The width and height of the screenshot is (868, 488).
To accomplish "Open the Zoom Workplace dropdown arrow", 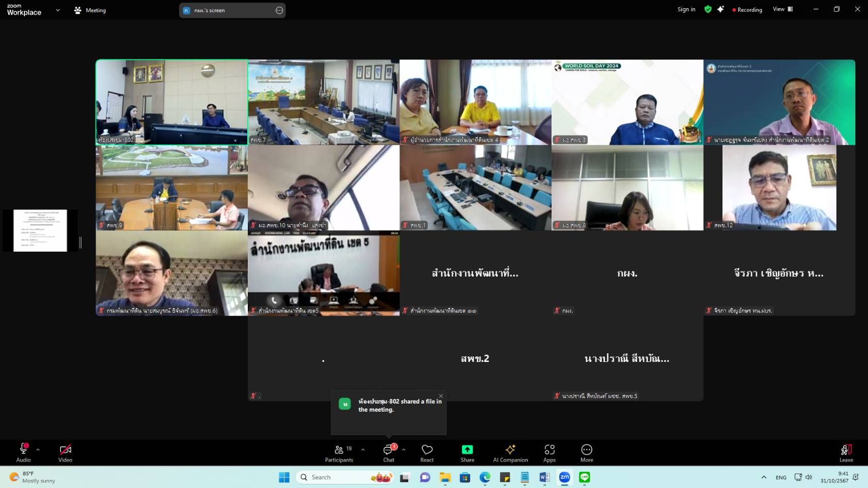I will 57,10.
